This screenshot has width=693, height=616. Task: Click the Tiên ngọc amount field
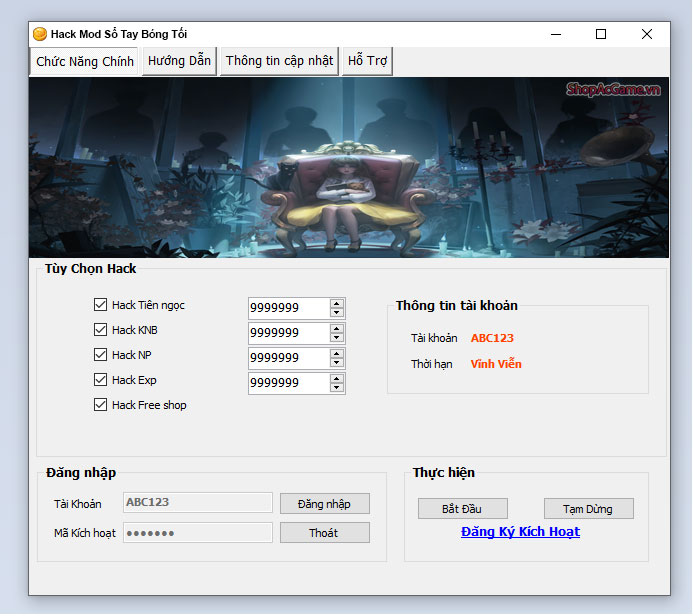[289, 308]
